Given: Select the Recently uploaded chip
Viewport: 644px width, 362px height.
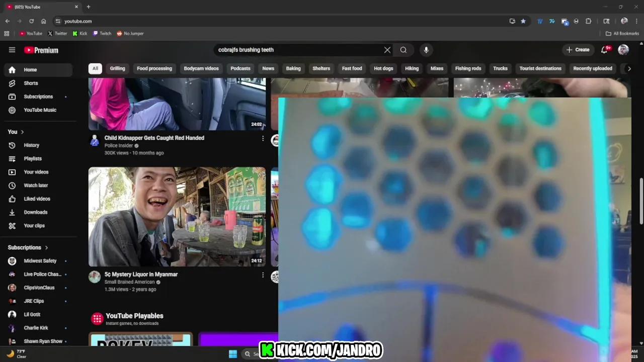Looking at the screenshot, I should click(x=593, y=68).
